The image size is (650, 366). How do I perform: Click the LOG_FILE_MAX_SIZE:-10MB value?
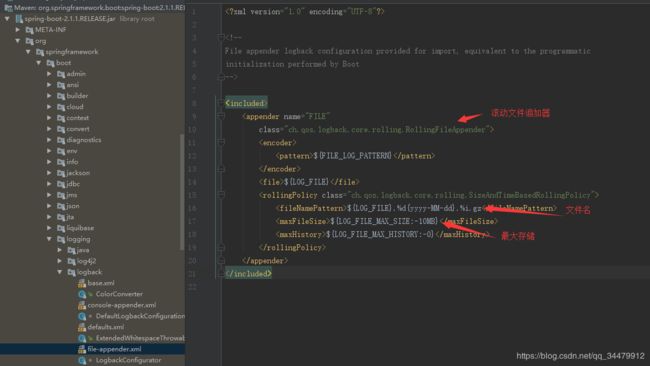pyautogui.click(x=384, y=221)
